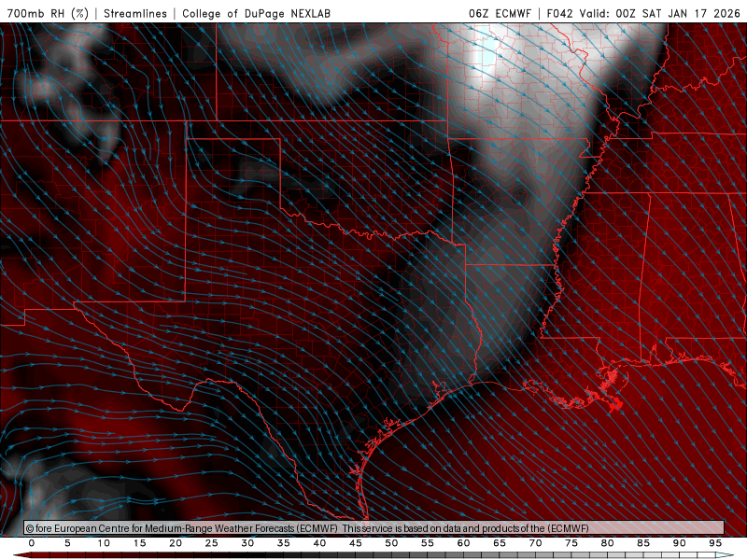Select the "75" color scale label
The image size is (747, 560).
tap(571, 543)
